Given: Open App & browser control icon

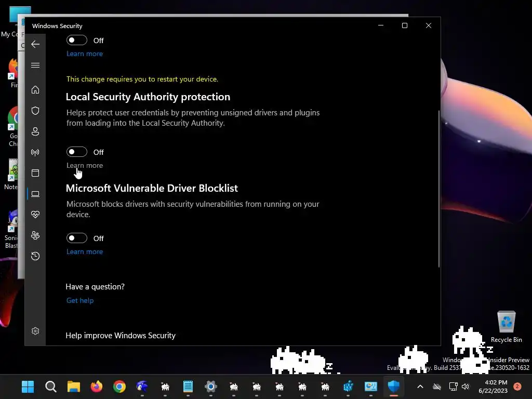Looking at the screenshot, I should [x=35, y=173].
